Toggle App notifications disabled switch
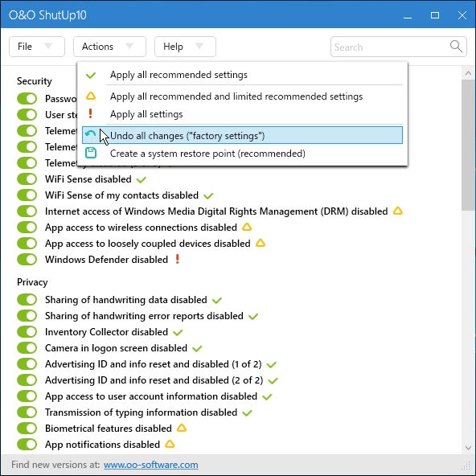476x476 pixels. click(x=27, y=445)
